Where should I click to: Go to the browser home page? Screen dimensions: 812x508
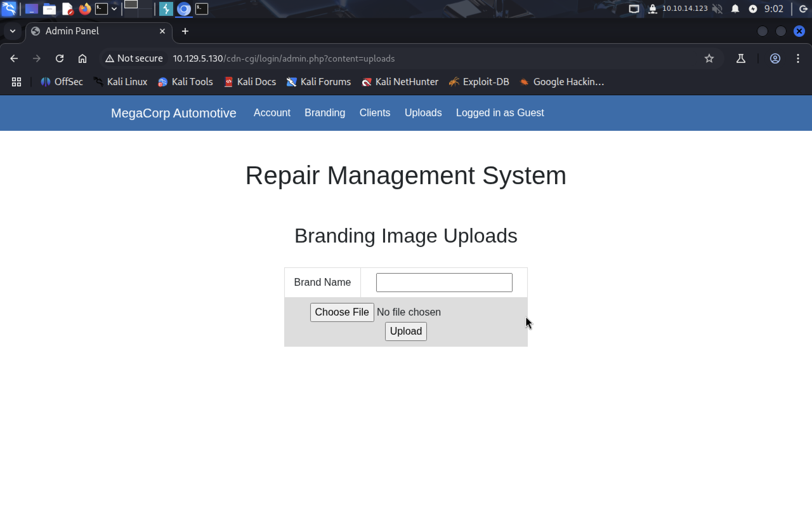coord(82,58)
